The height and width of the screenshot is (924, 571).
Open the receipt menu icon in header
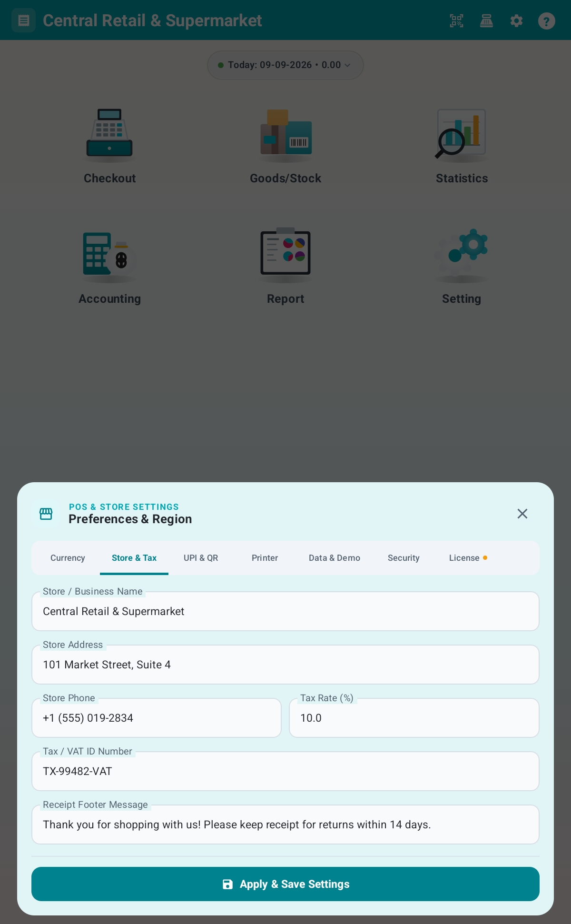pos(23,20)
